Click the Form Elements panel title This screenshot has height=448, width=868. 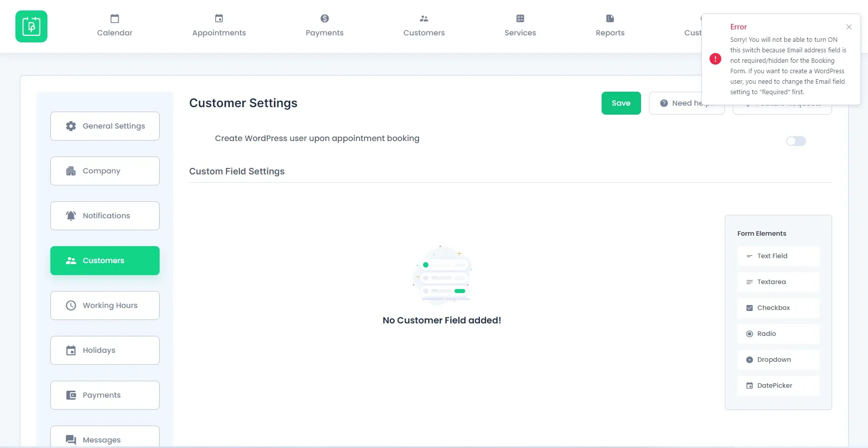click(762, 234)
